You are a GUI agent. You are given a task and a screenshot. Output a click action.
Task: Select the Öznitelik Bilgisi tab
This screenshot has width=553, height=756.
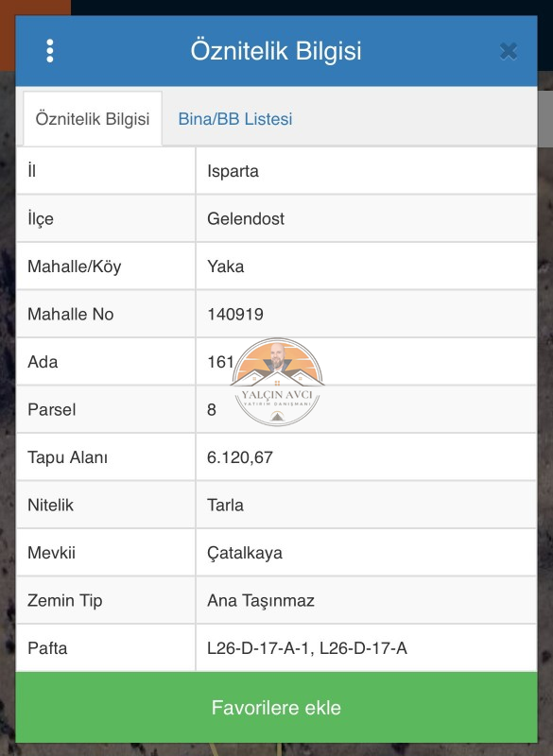pyautogui.click(x=93, y=119)
